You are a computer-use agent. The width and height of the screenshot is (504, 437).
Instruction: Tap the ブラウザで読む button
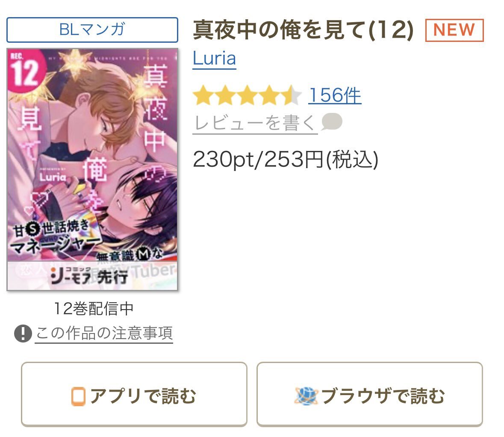point(370,394)
